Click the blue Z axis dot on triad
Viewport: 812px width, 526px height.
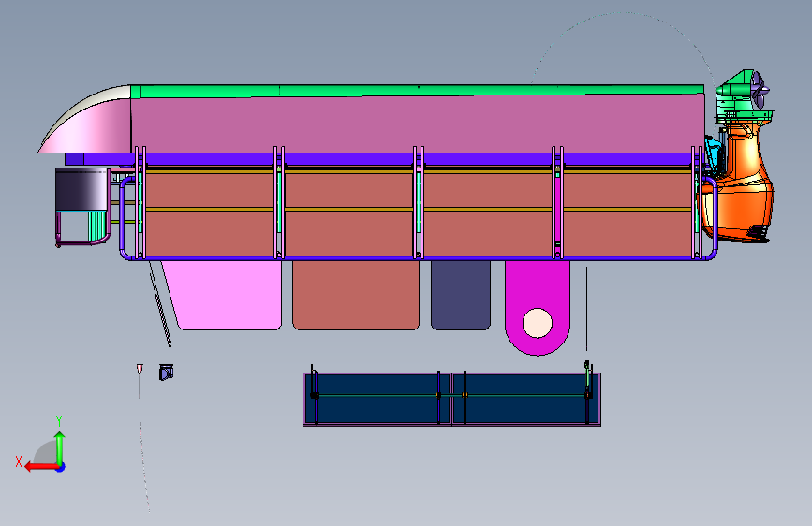pyautogui.click(x=61, y=467)
